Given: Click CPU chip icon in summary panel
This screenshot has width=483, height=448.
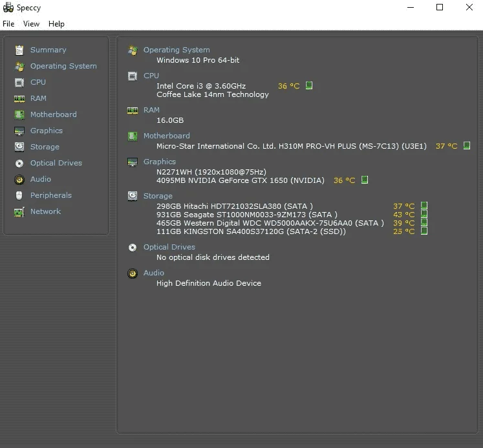Looking at the screenshot, I should pos(133,76).
